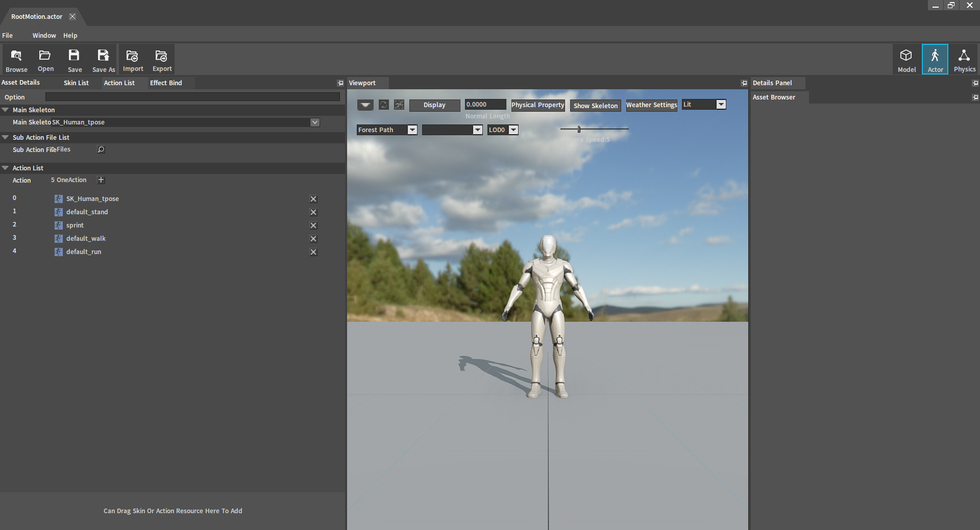
Task: Open the Forest Path environment dropdown
Action: tap(412, 130)
